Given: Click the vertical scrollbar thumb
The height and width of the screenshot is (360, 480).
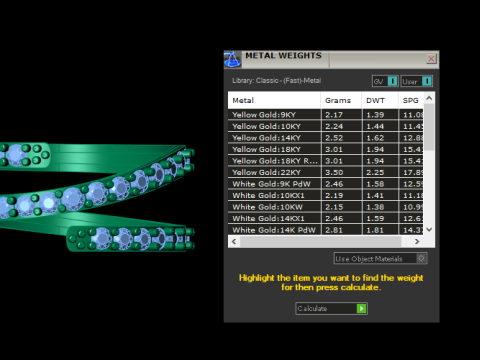Looking at the screenshot, I should 429,127.
